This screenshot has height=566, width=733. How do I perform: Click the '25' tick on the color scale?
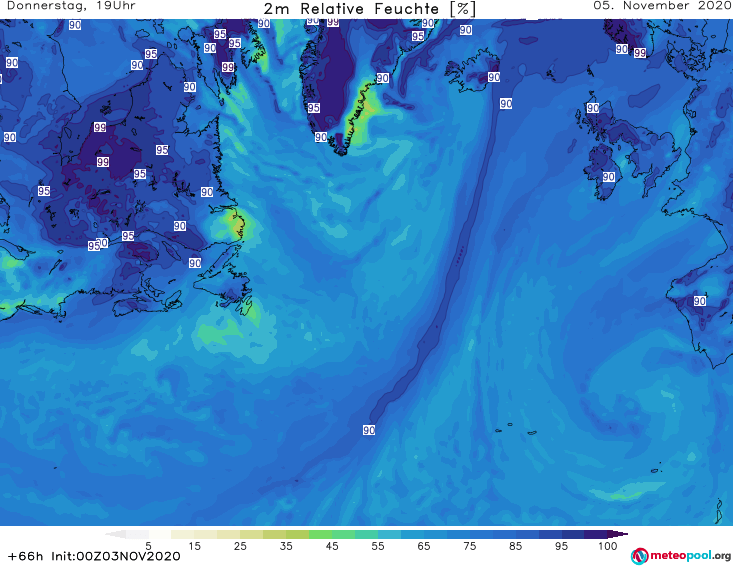point(240,546)
